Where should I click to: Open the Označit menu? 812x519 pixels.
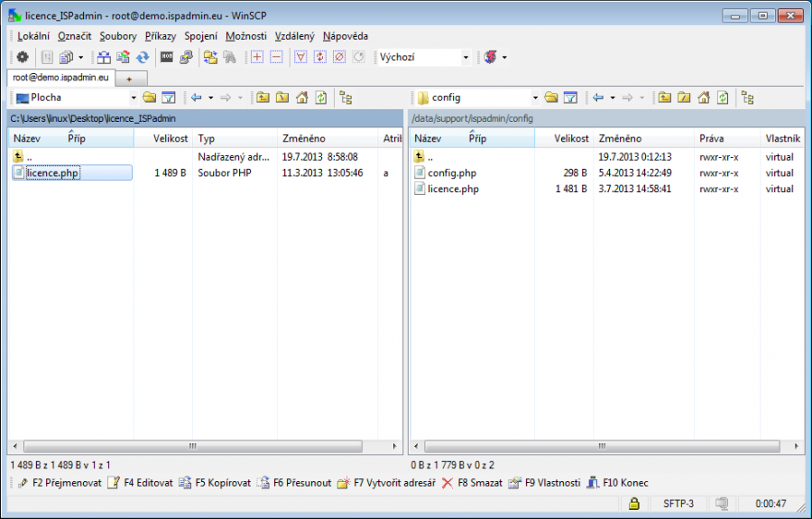75,36
